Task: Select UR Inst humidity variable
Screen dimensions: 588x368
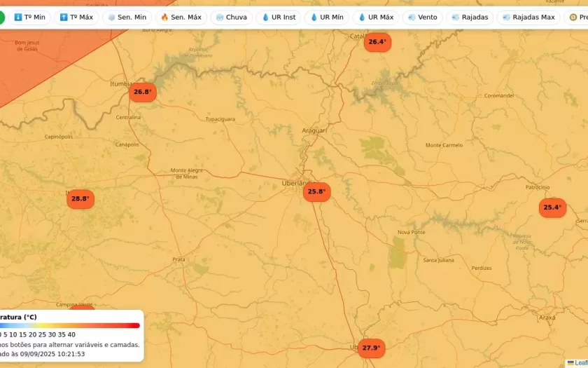Action: tap(279, 18)
